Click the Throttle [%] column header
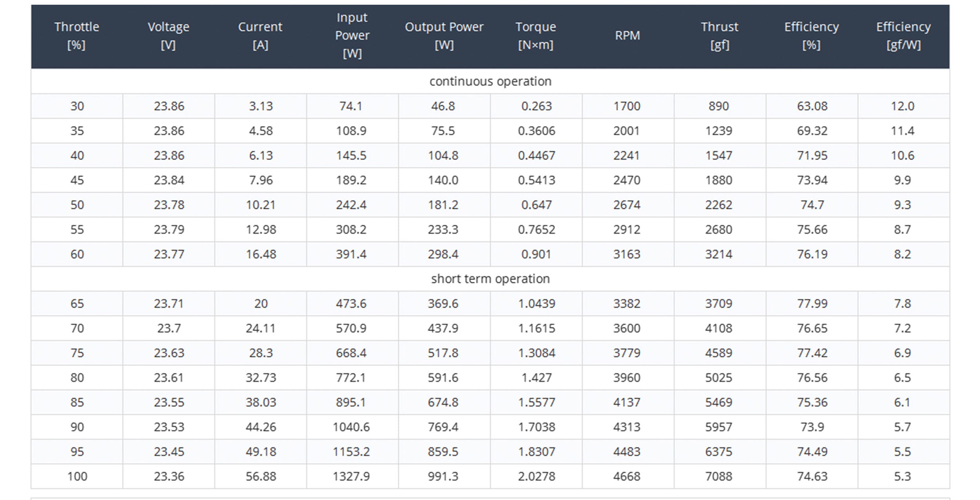980x500 pixels. 76,36
